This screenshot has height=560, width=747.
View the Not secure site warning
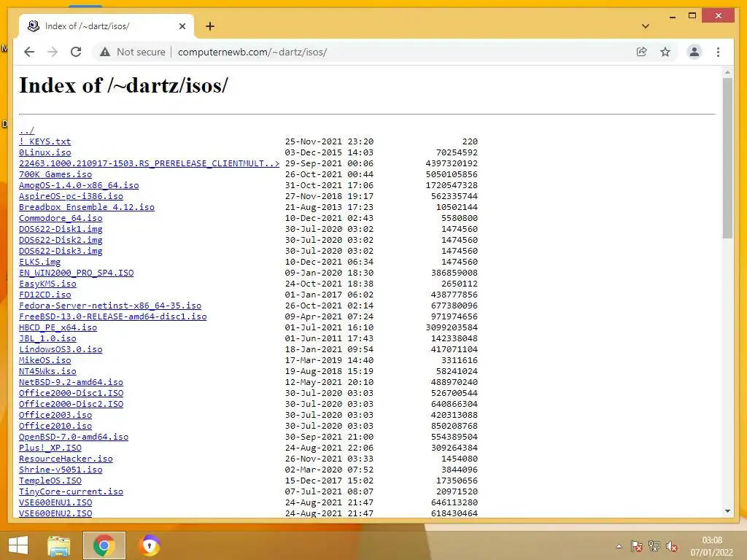[x=133, y=52]
